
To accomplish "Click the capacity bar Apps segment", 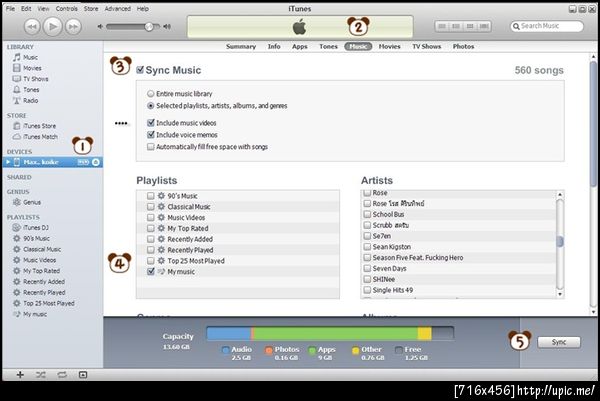I will point(336,333).
